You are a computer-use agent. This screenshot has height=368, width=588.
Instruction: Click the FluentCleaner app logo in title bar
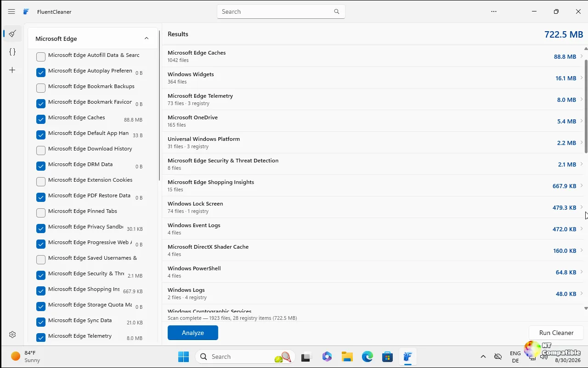26,11
